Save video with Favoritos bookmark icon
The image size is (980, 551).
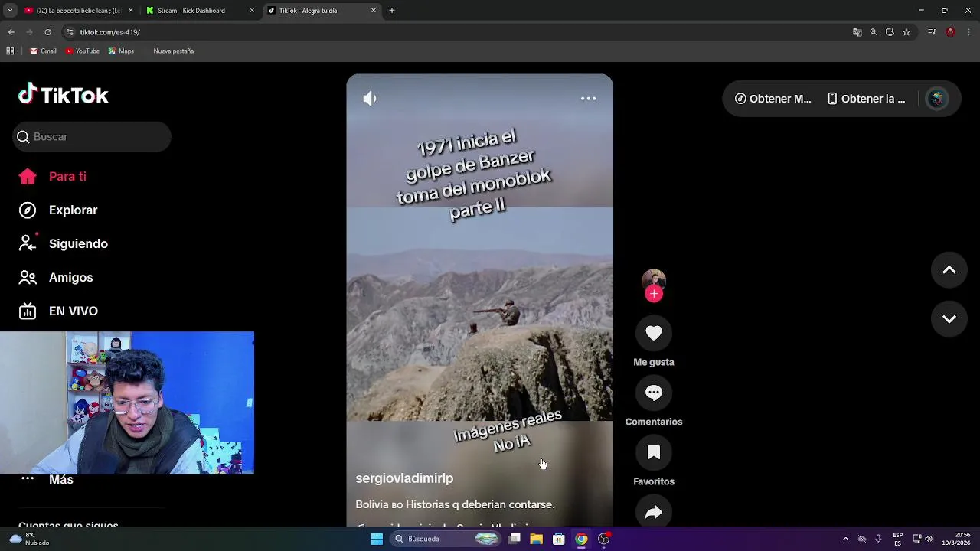pyautogui.click(x=654, y=452)
